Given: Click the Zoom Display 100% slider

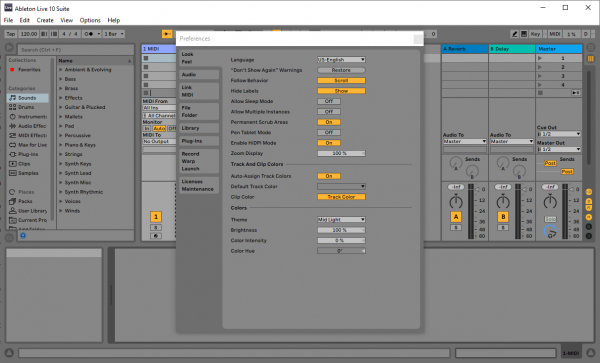Looking at the screenshot, I should 341,153.
